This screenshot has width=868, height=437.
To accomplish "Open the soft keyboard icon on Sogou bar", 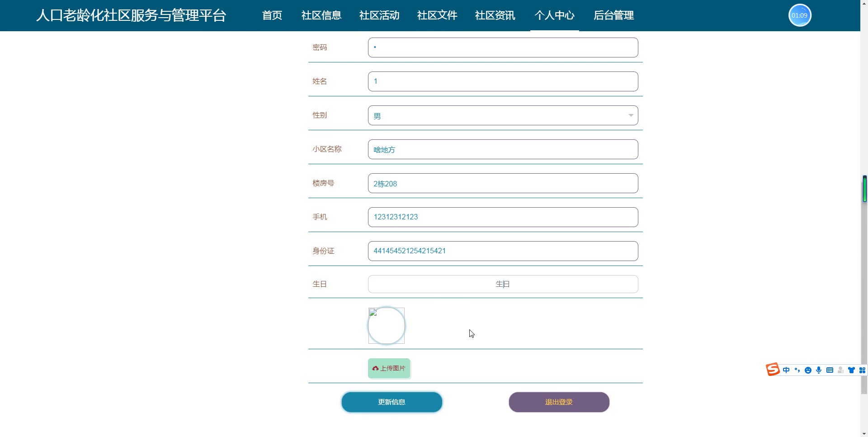I will pyautogui.click(x=830, y=370).
